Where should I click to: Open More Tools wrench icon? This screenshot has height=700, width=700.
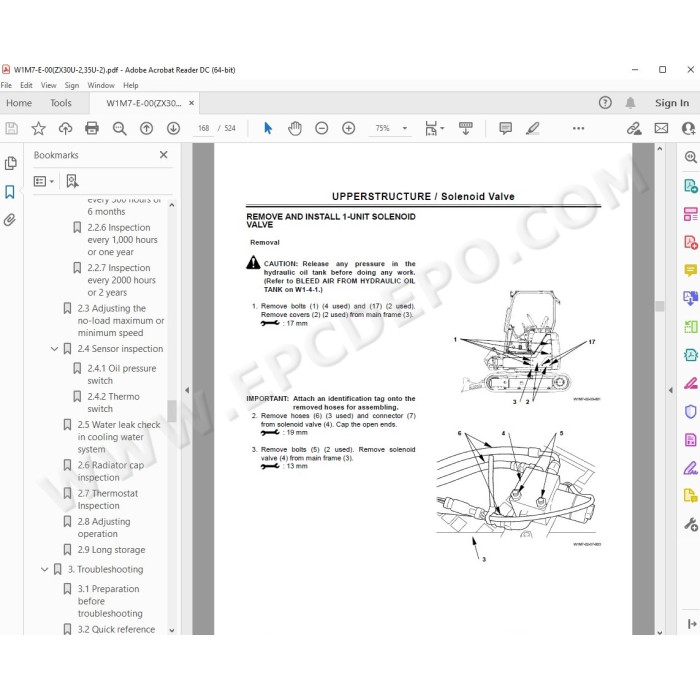pos(691,524)
